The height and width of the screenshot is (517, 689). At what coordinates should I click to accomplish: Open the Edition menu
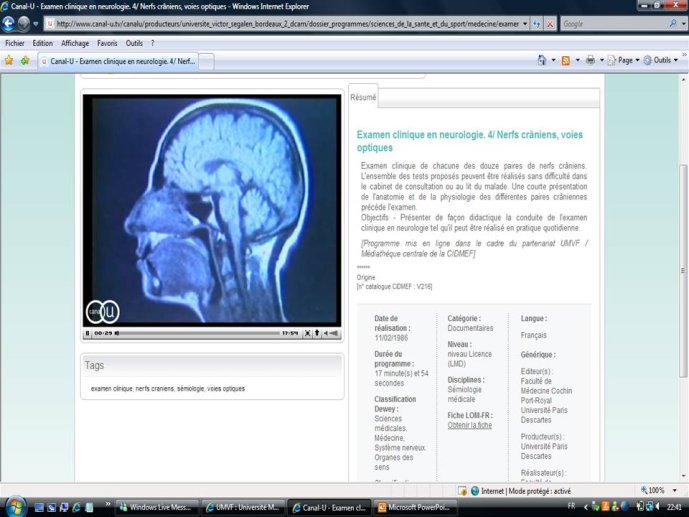click(43, 43)
